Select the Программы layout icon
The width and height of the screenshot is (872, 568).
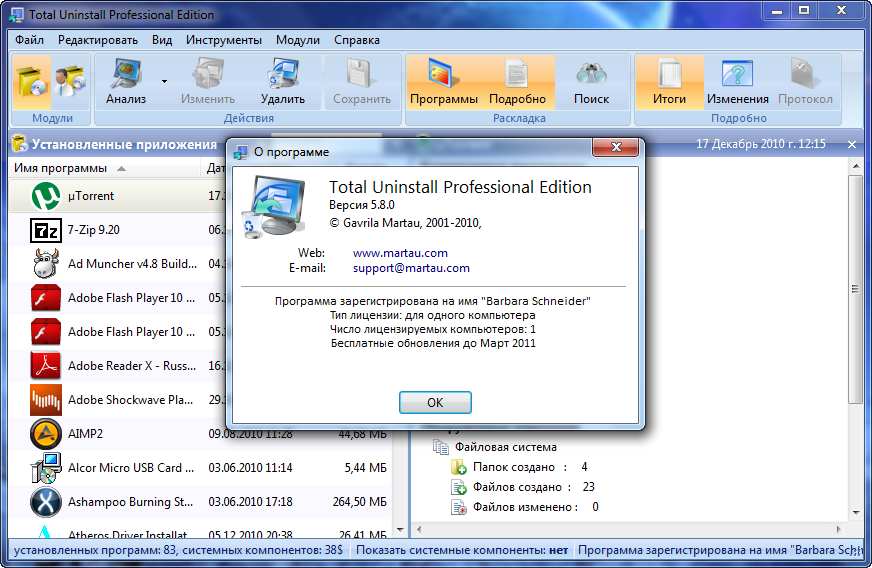(x=443, y=81)
